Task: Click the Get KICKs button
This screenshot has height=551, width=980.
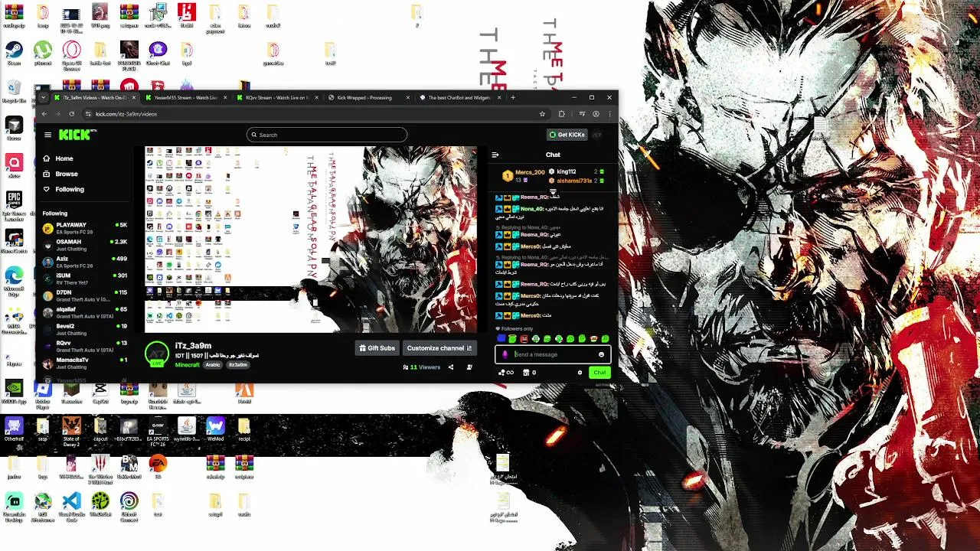Action: click(x=567, y=135)
